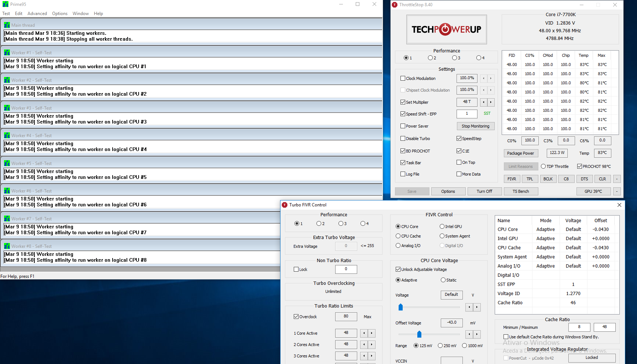Click the Worker #7 Self-Test window icon
This screenshot has height=364, width=637.
(x=7, y=218)
